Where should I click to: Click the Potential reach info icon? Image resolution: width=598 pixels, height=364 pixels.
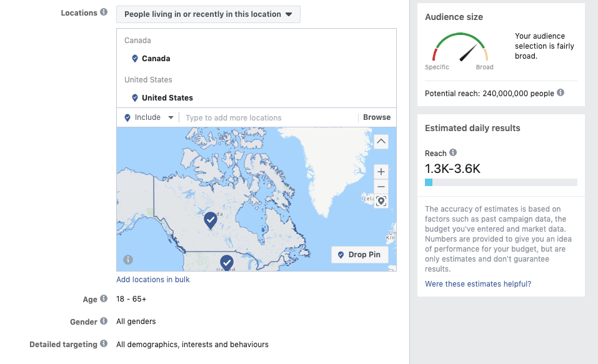click(x=561, y=92)
